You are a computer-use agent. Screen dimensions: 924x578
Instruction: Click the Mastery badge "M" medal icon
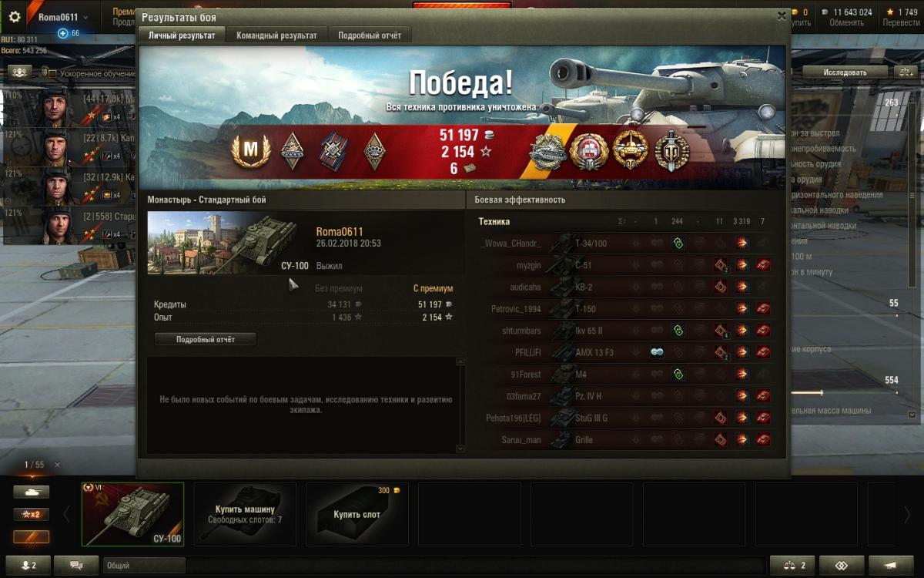[251, 151]
